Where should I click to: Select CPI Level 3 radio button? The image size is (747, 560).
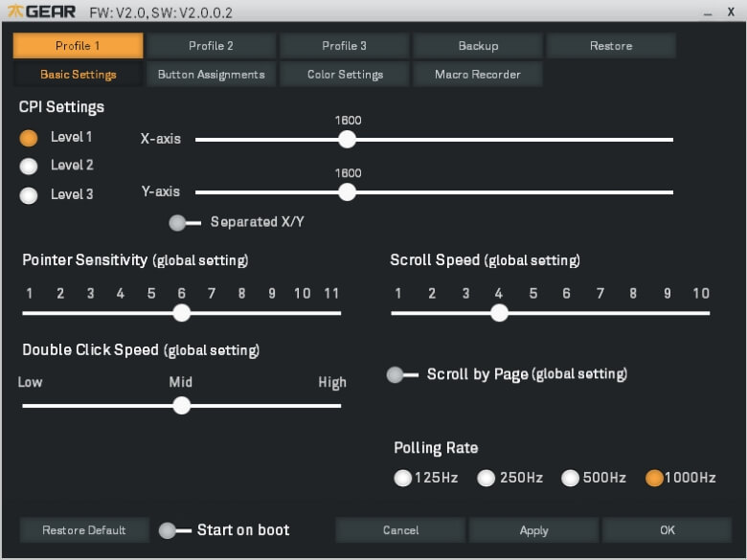(x=29, y=195)
